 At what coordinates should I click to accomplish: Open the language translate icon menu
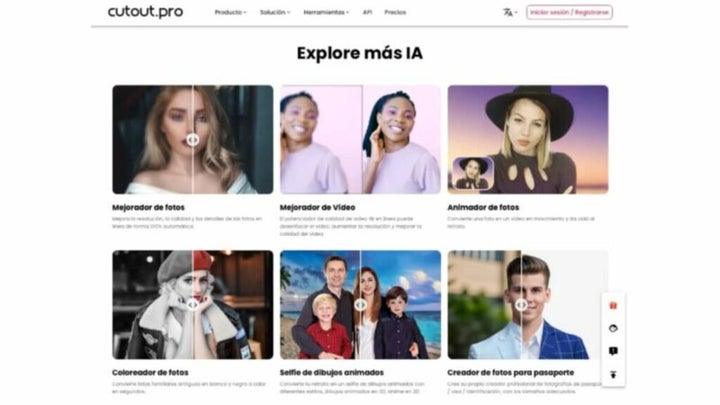click(510, 12)
